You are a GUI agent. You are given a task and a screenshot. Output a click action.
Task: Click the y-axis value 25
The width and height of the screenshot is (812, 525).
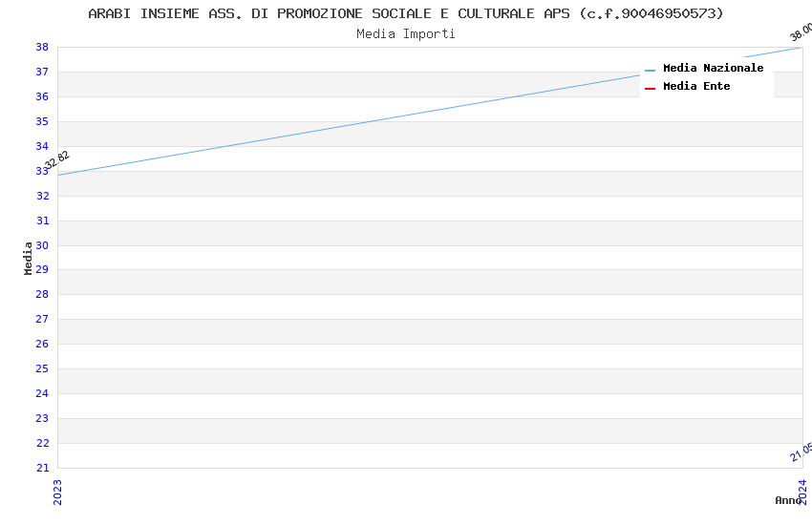click(42, 368)
